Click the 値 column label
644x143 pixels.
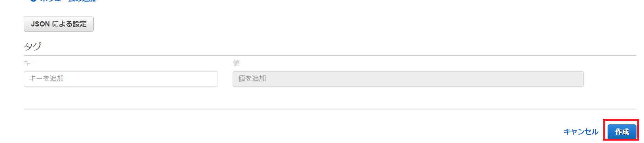tap(236, 63)
